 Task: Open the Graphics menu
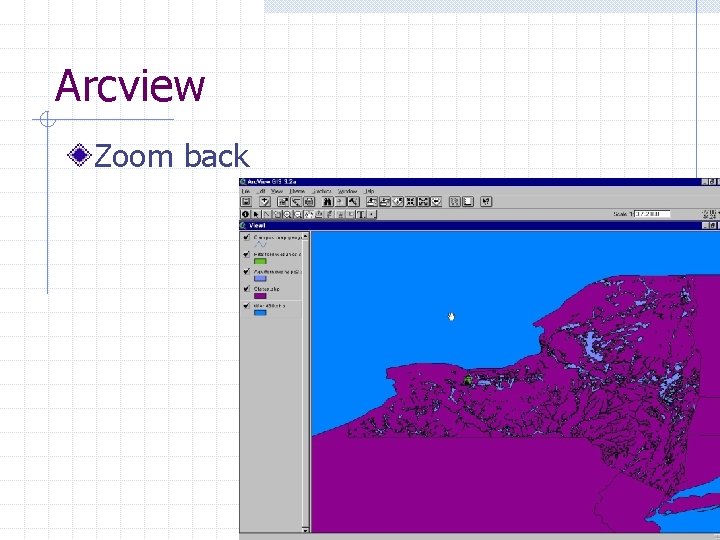pyautogui.click(x=322, y=191)
